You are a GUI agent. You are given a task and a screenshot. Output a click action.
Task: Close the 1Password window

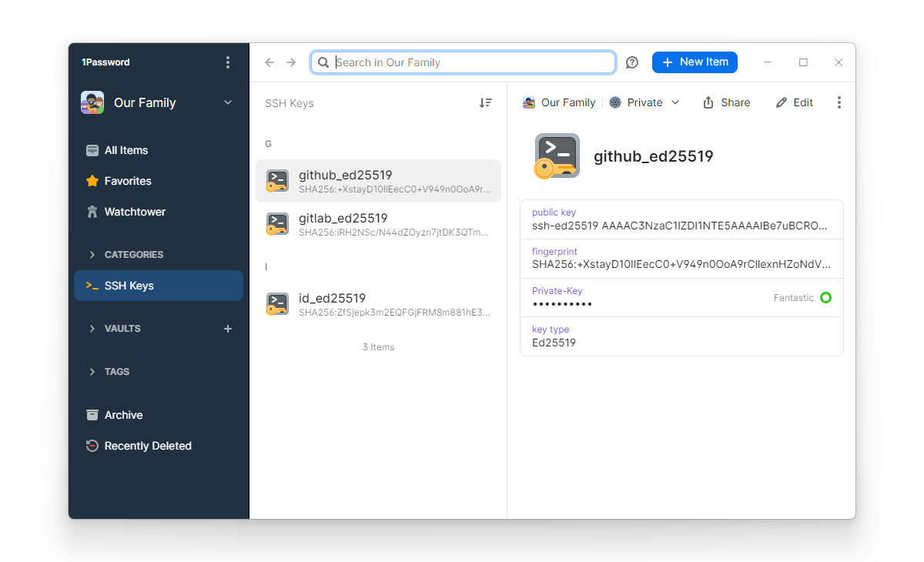(839, 62)
